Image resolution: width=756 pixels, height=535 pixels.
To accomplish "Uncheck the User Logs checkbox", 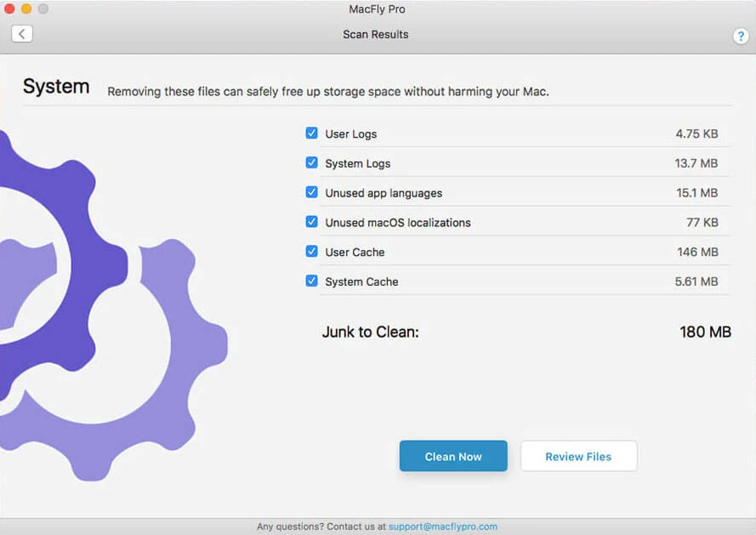I will pos(311,134).
